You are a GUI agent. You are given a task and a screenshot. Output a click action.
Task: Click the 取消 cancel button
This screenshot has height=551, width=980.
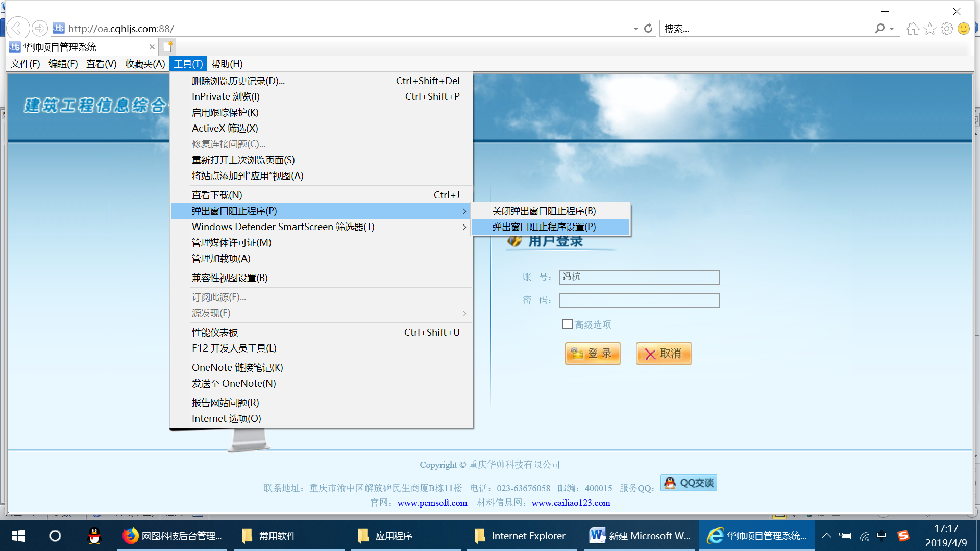pos(664,354)
